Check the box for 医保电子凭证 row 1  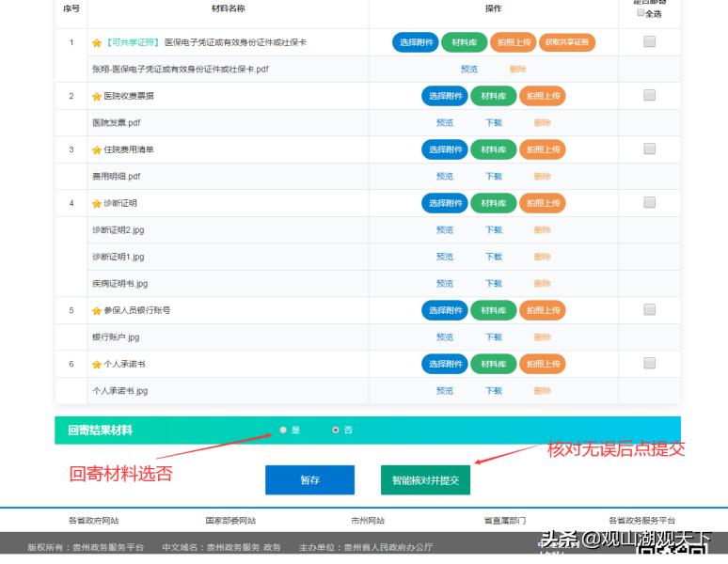650,41
